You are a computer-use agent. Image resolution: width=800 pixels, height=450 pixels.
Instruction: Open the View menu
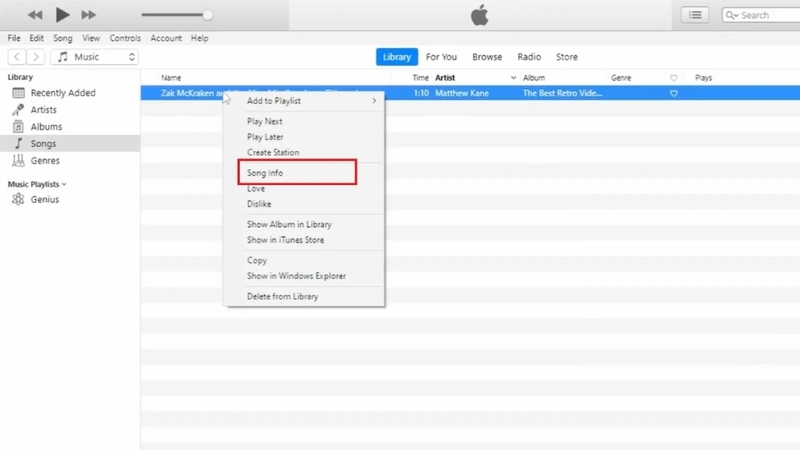pos(91,38)
